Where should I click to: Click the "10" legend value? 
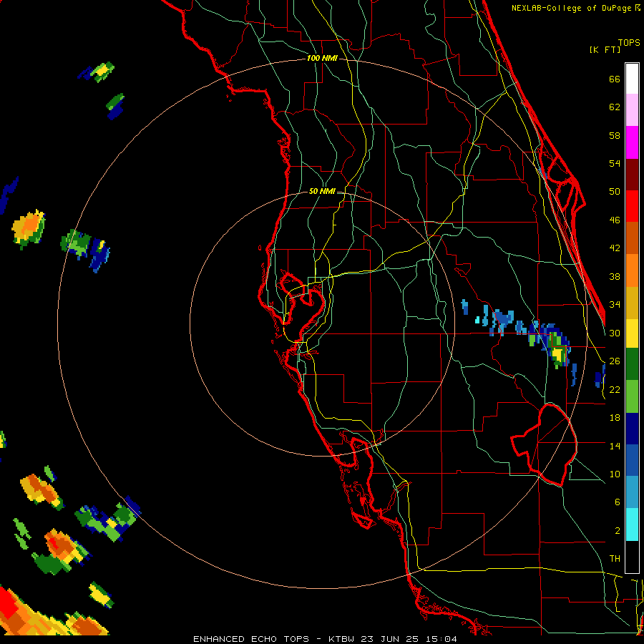(x=615, y=474)
